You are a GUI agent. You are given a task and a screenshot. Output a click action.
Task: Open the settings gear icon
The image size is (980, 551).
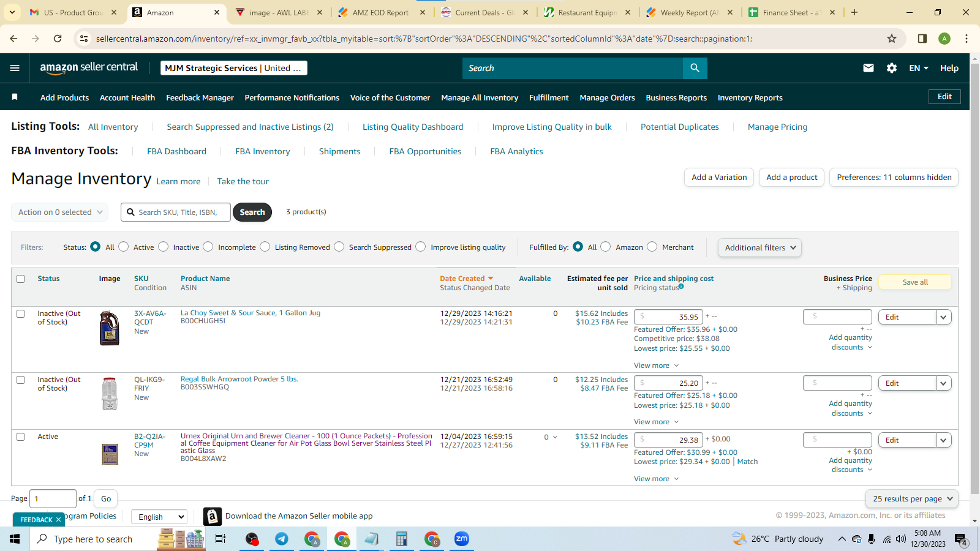click(892, 68)
